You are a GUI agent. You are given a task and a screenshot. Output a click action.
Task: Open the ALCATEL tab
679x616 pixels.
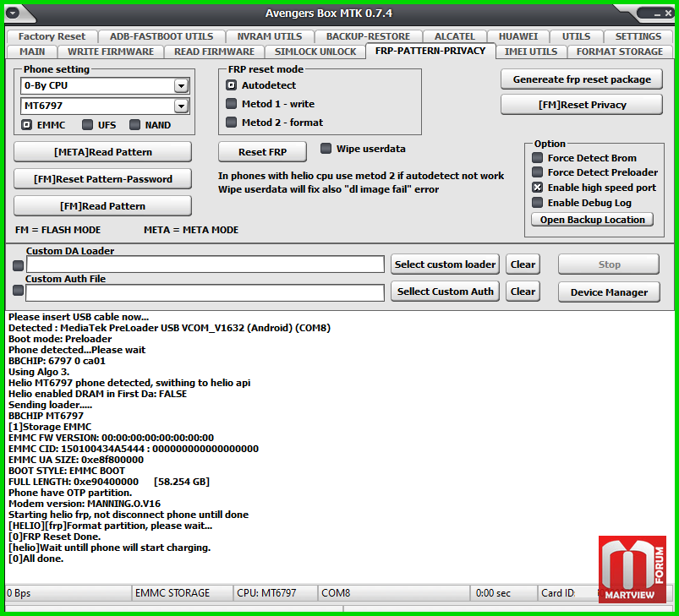point(455,36)
